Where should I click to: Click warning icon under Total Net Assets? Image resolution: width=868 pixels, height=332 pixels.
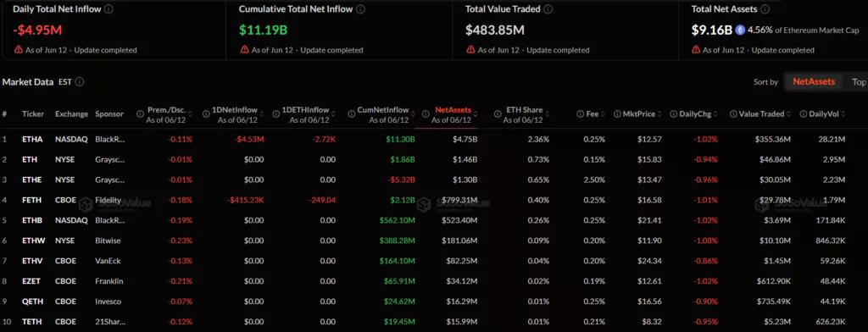[697, 50]
